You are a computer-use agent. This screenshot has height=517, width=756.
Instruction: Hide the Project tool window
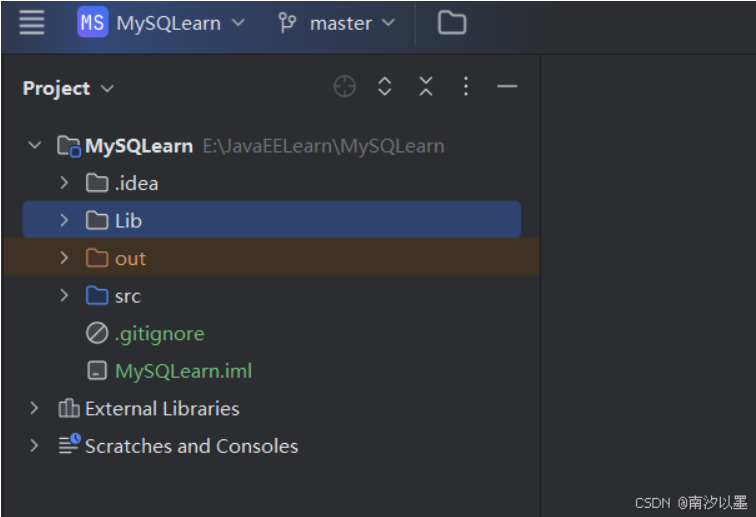(507, 87)
